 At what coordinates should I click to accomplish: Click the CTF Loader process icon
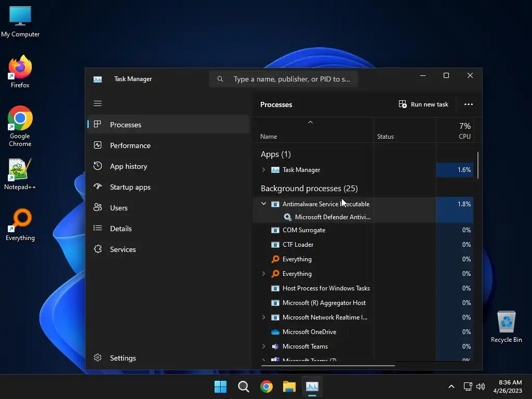click(275, 245)
